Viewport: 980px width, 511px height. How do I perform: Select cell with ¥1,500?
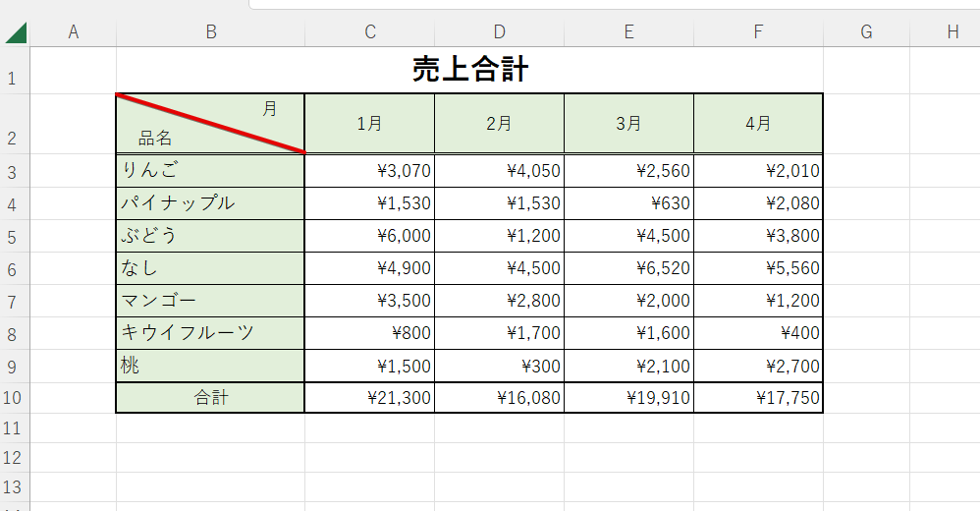(370, 366)
